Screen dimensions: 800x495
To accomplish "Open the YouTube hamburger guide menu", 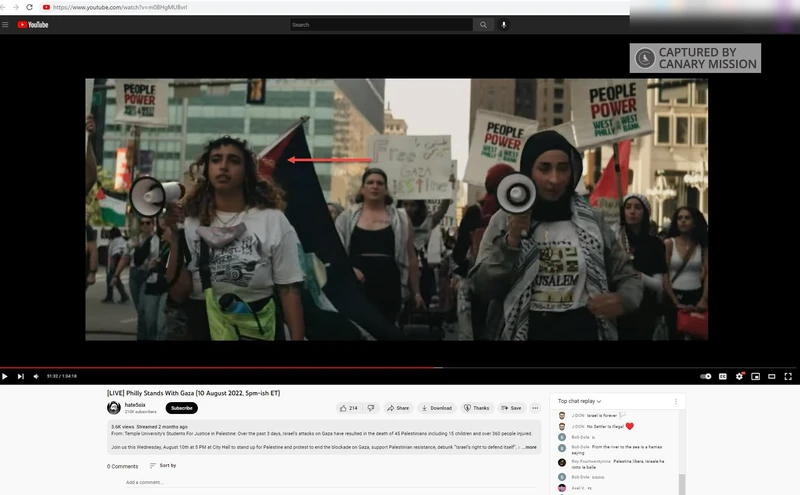I will click(5, 24).
